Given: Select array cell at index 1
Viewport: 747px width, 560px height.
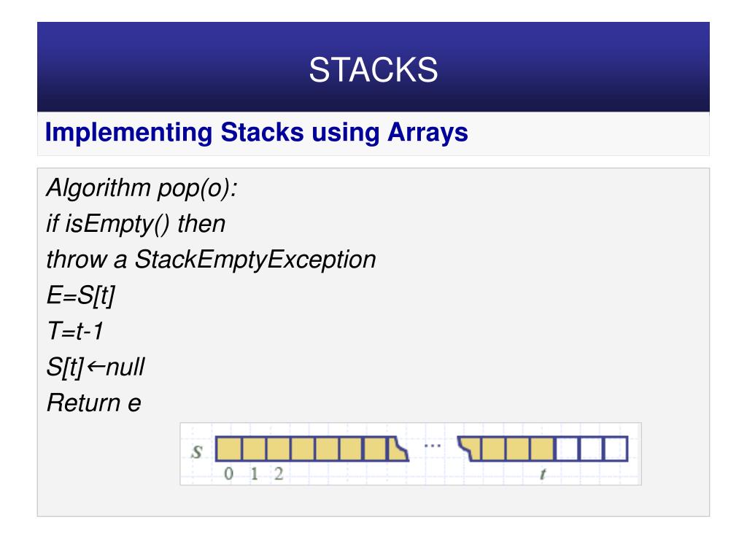Looking at the screenshot, I should click(x=254, y=448).
